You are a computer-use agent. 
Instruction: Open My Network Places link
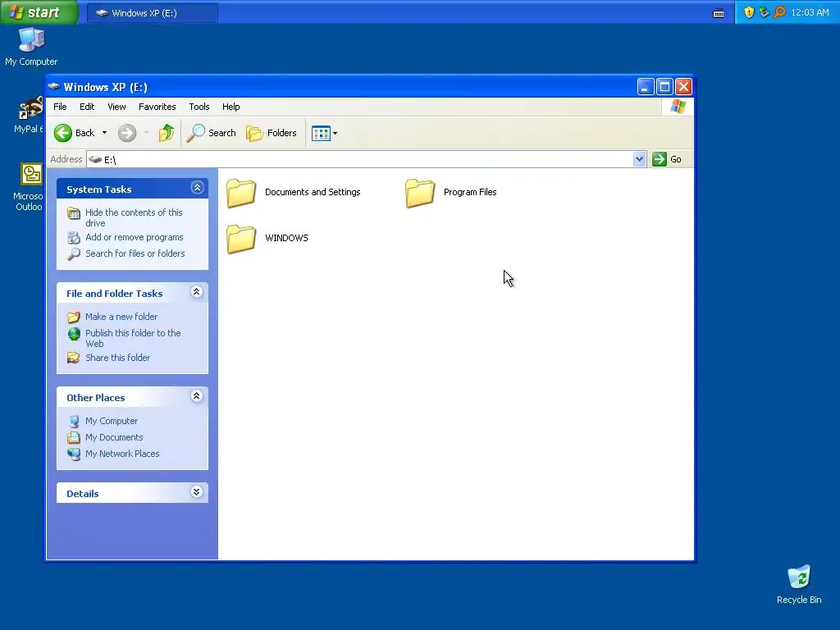click(122, 454)
